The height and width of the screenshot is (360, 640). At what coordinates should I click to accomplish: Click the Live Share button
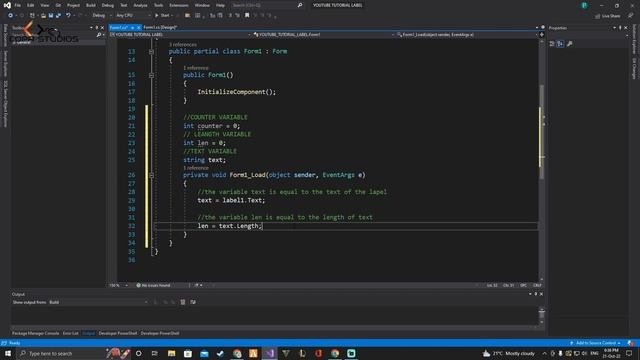[607, 16]
